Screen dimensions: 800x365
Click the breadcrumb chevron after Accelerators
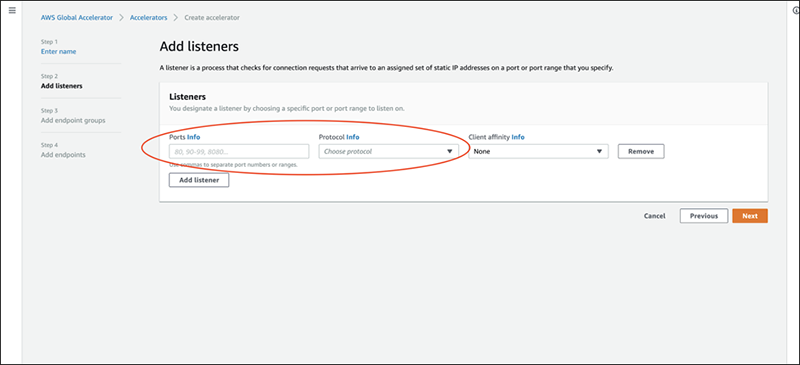(x=176, y=18)
